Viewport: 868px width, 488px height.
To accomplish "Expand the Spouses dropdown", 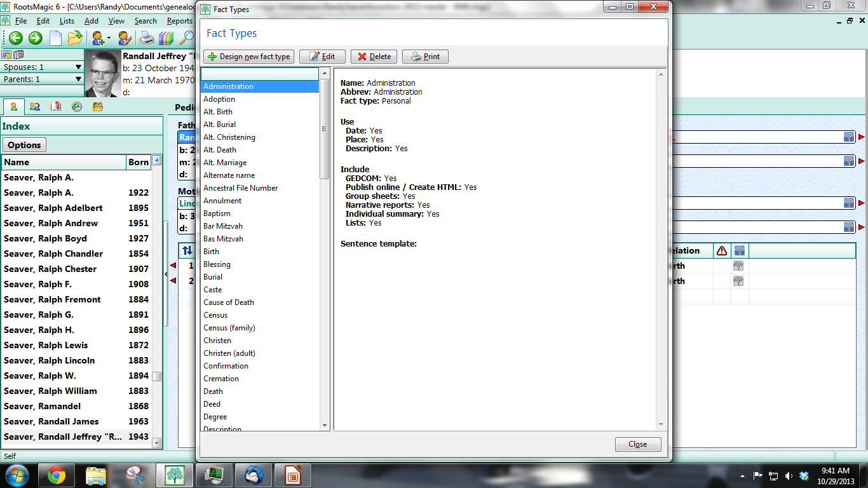I will pos(78,66).
